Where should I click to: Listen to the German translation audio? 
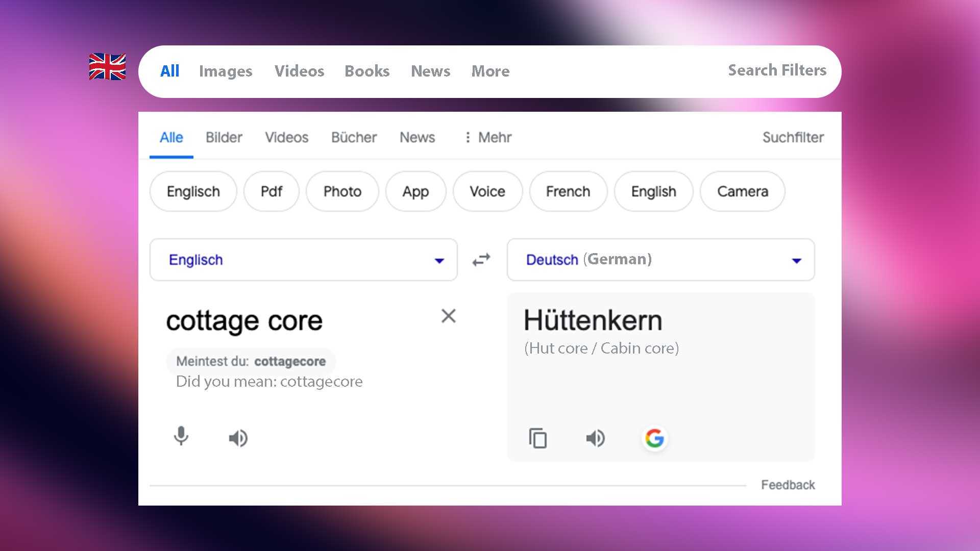pos(595,438)
